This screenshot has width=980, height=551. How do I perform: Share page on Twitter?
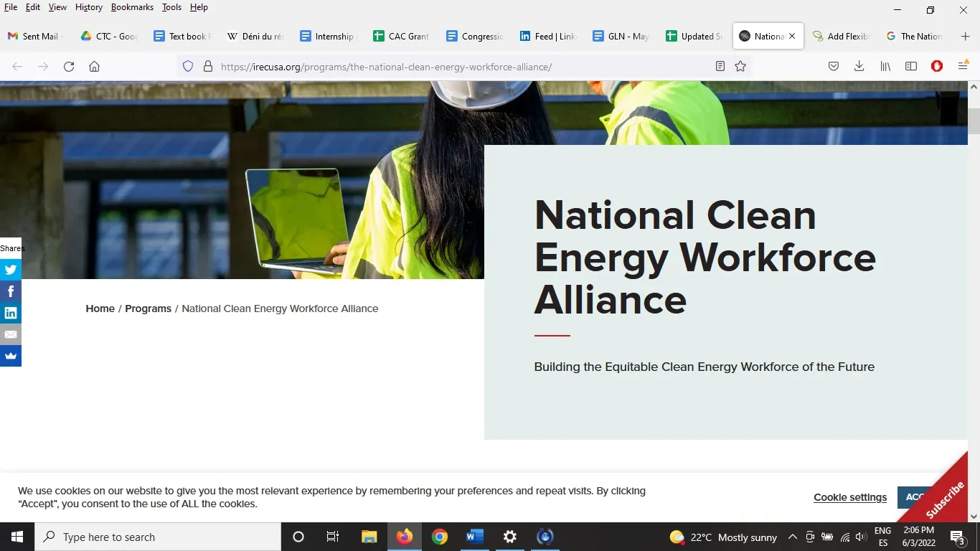click(11, 270)
